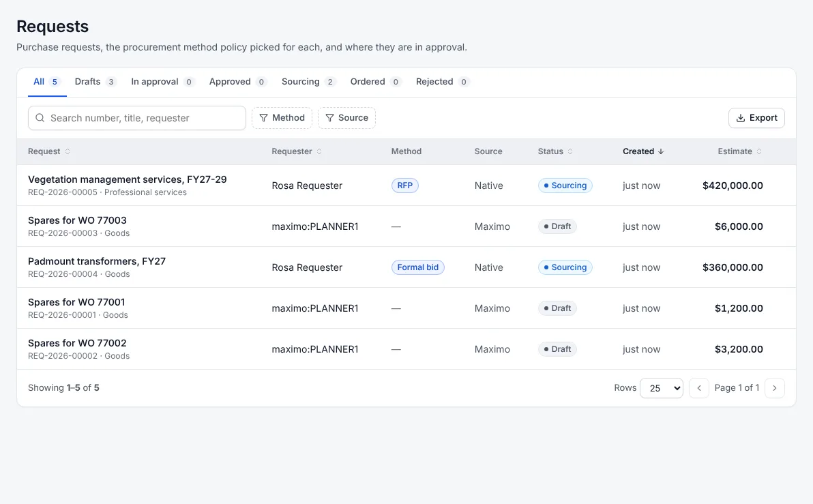Viewport: 813px width, 504px height.
Task: Open Spares for WO 77002 request
Action: 77,343
